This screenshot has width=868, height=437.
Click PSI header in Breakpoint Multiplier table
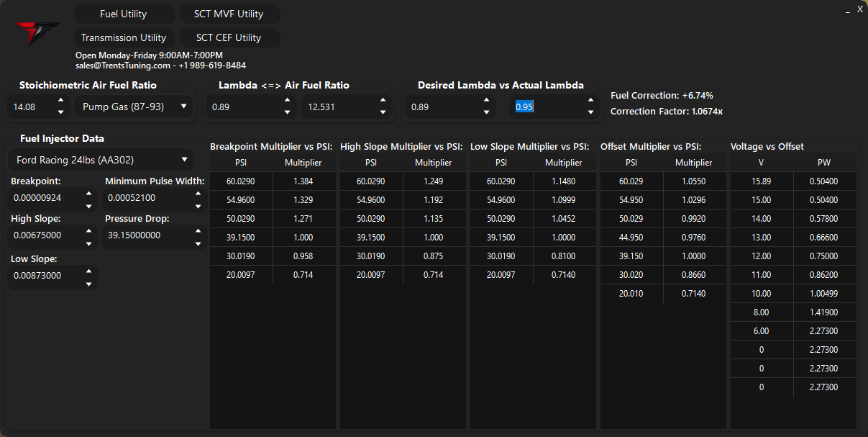click(x=241, y=163)
